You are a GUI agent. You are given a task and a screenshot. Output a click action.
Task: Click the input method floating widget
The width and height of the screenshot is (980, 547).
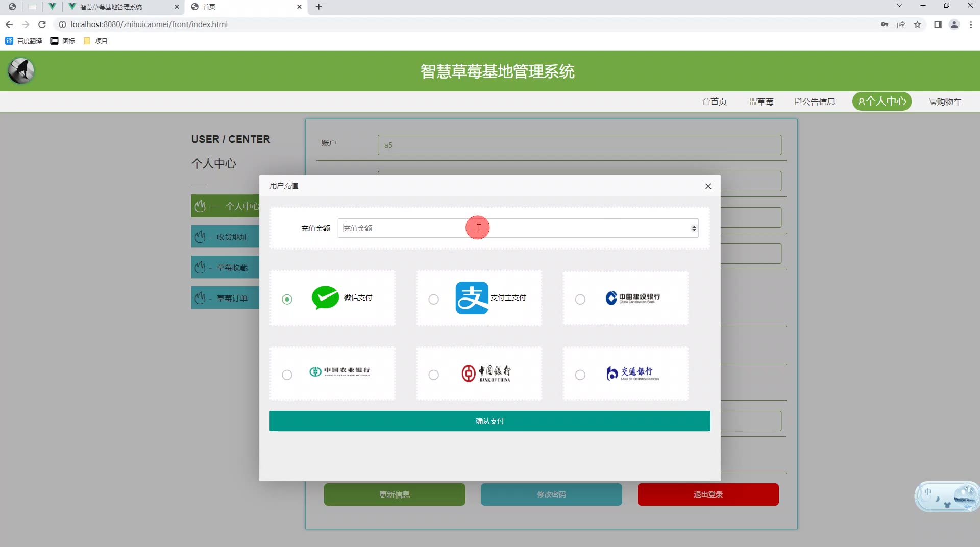click(x=947, y=496)
